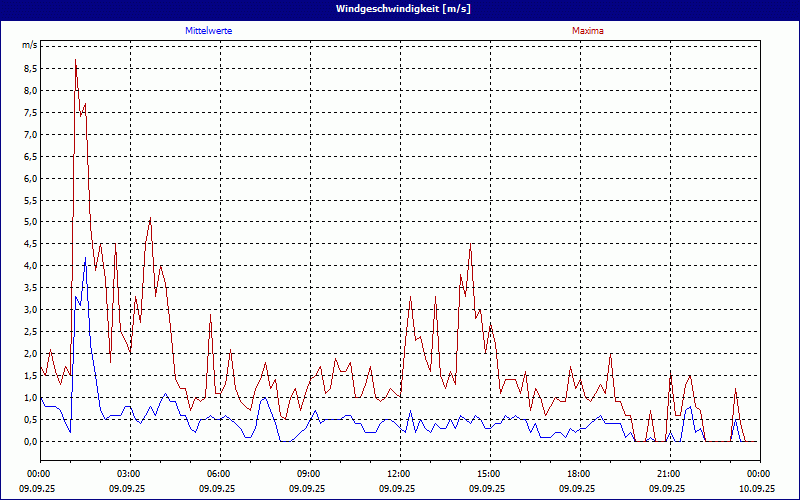Click the 0.0 y-axis tick label
Image resolution: width=800 pixels, height=500 pixels.
30,441
